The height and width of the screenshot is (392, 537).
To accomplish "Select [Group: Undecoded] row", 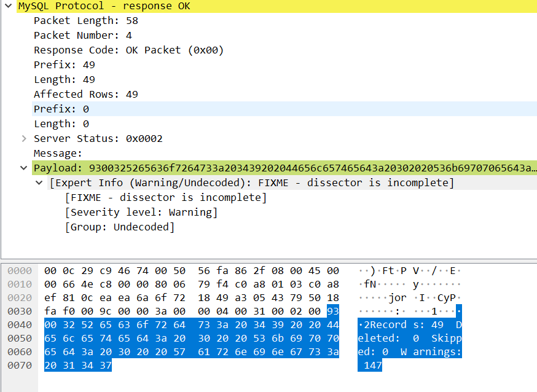I will 120,227.
